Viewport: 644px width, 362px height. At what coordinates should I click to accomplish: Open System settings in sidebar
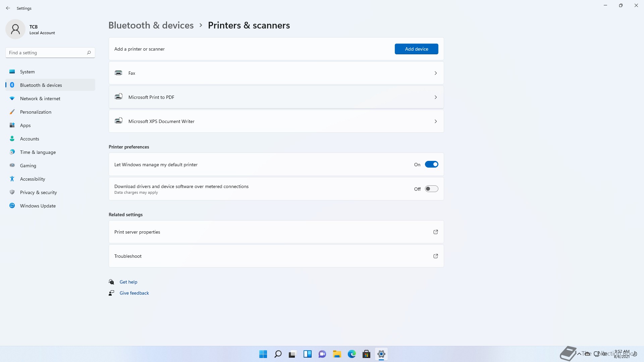[50, 72]
